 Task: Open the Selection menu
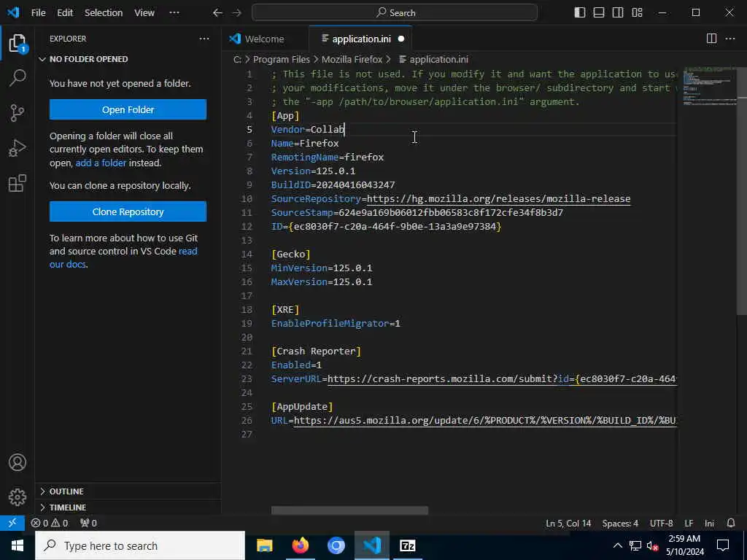(x=104, y=13)
